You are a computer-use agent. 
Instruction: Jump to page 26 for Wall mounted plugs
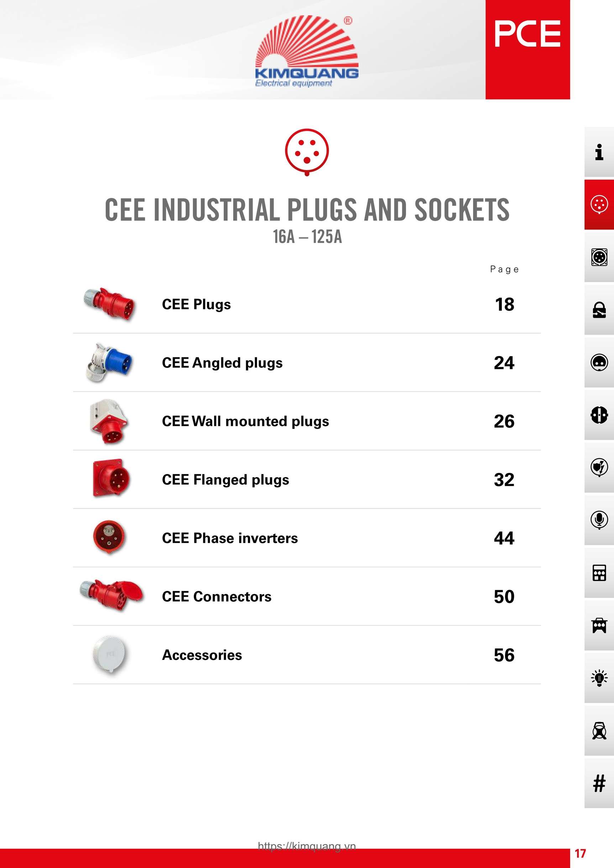[x=504, y=421]
